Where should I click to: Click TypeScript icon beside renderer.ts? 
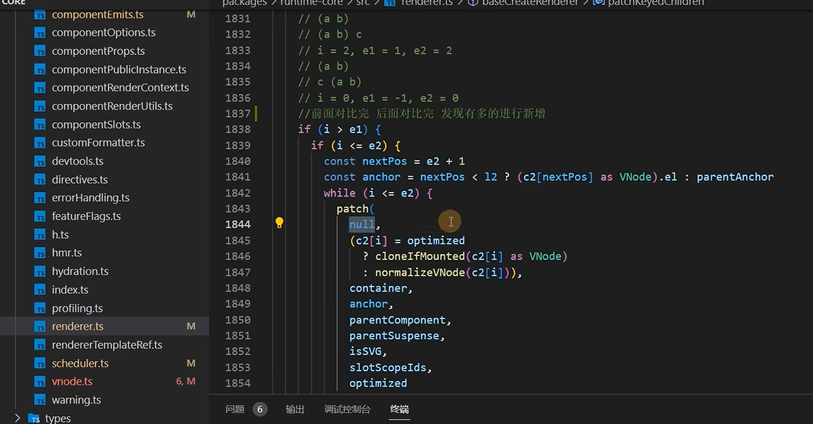[40, 327]
